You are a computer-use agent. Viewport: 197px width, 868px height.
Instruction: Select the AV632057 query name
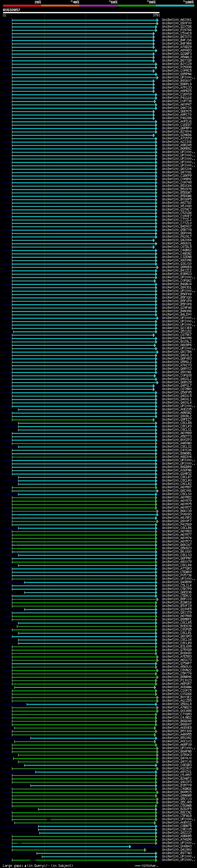11,10
